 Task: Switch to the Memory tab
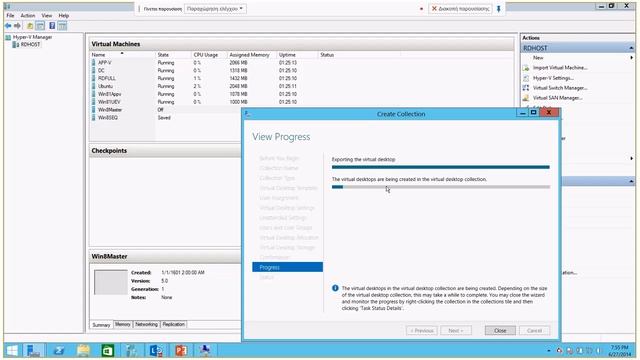pos(122,324)
